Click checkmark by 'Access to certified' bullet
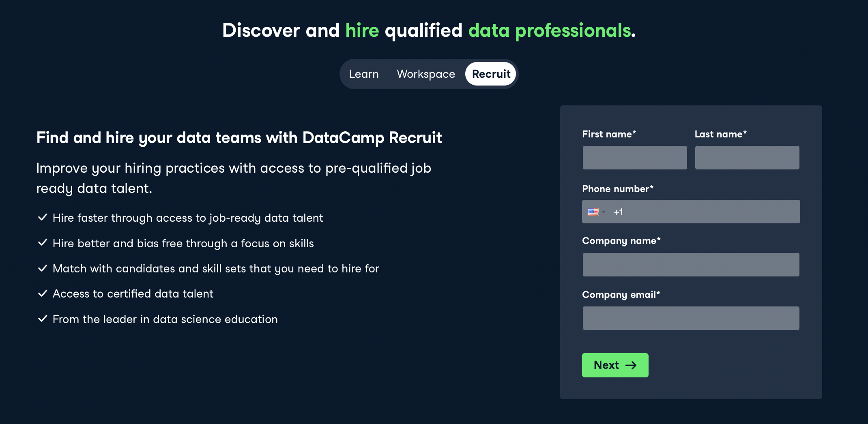The height and width of the screenshot is (424, 868). point(43,293)
